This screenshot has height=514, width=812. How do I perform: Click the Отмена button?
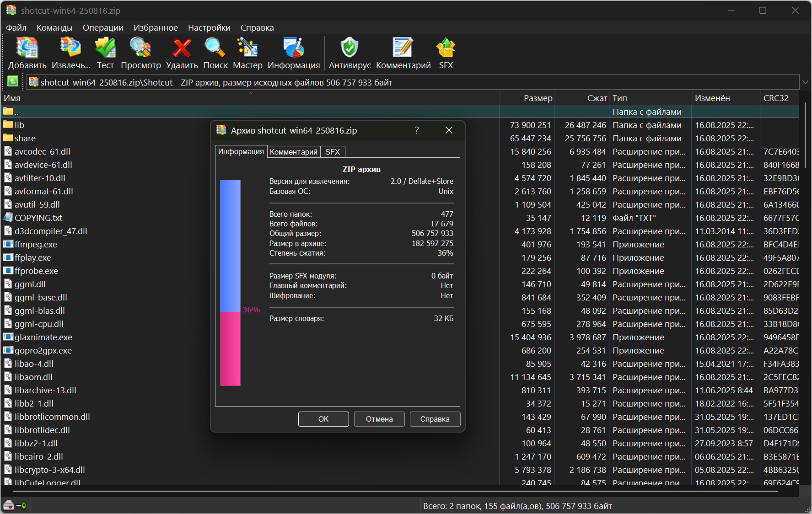click(x=379, y=419)
